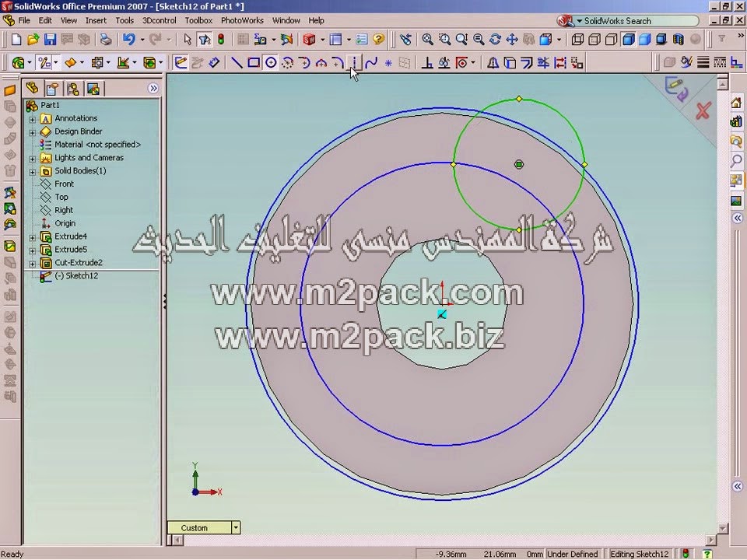Toggle the Section View icon

pos(679,40)
